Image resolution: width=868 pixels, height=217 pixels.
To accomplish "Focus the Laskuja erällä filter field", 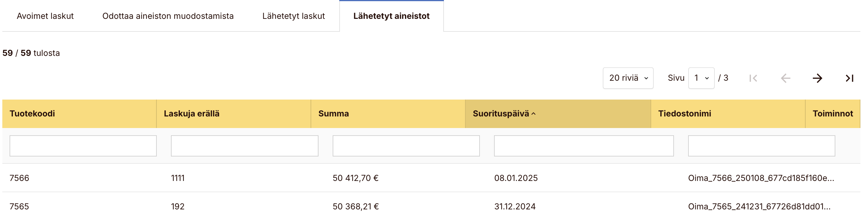I will click(244, 146).
